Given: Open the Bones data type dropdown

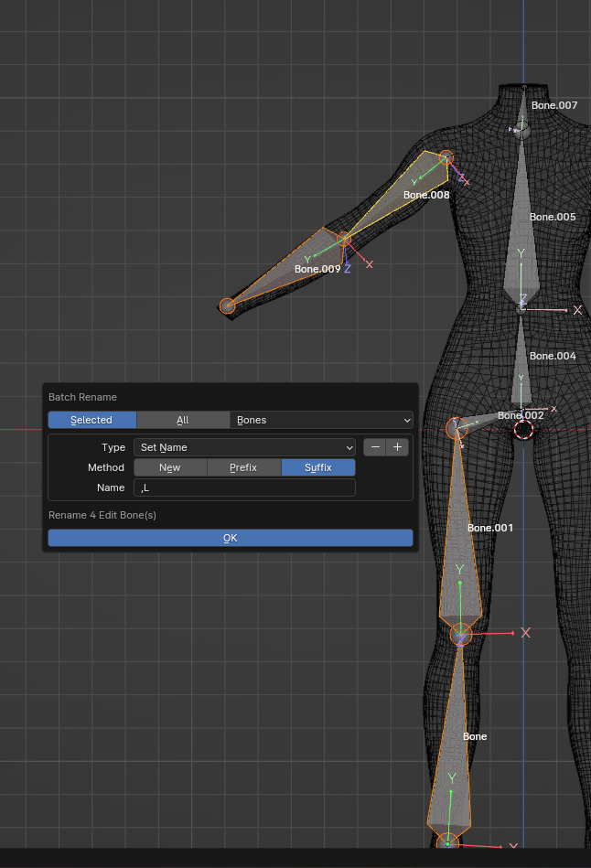Looking at the screenshot, I should point(321,420).
